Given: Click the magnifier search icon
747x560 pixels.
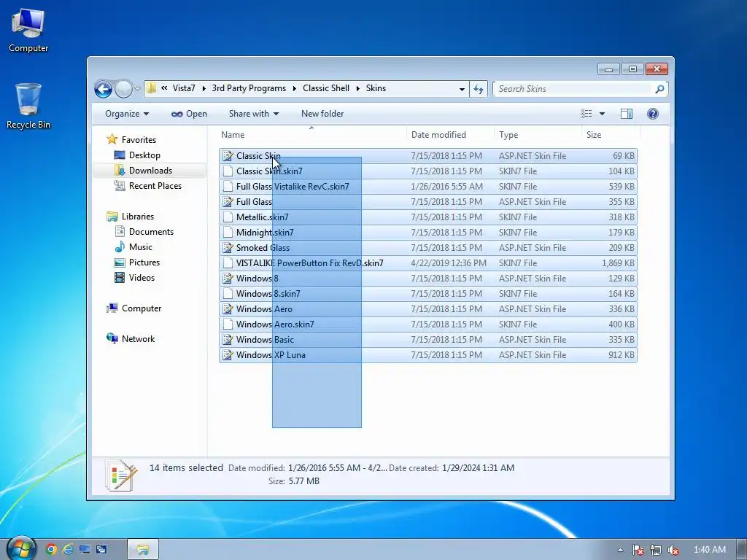Looking at the screenshot, I should pyautogui.click(x=659, y=88).
